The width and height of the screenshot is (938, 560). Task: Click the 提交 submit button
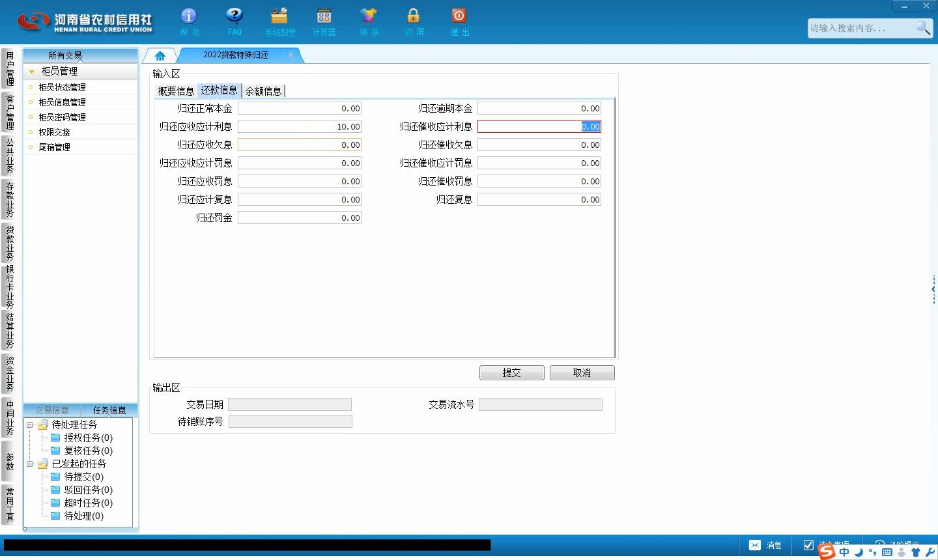pyautogui.click(x=511, y=372)
